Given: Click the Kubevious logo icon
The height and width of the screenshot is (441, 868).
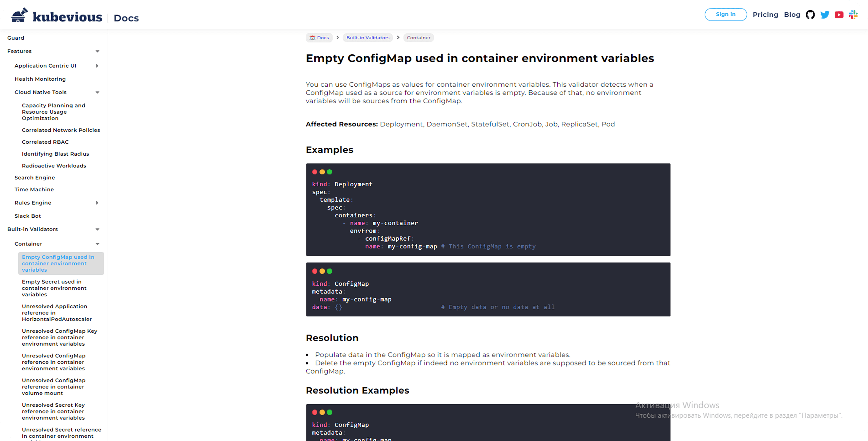Looking at the screenshot, I should pos(19,15).
